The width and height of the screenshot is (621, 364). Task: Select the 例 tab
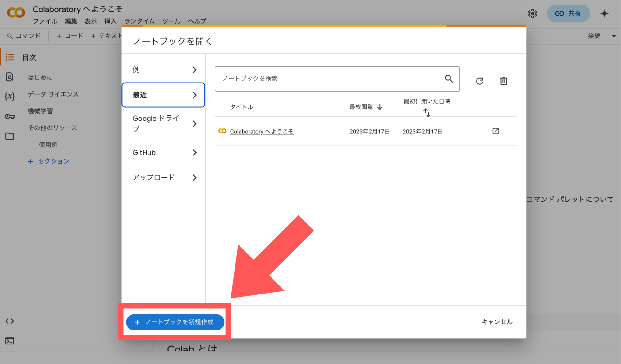point(163,70)
